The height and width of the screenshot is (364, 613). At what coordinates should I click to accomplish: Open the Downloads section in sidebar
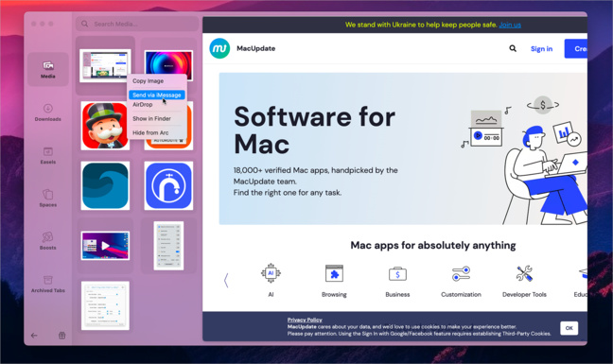47,113
